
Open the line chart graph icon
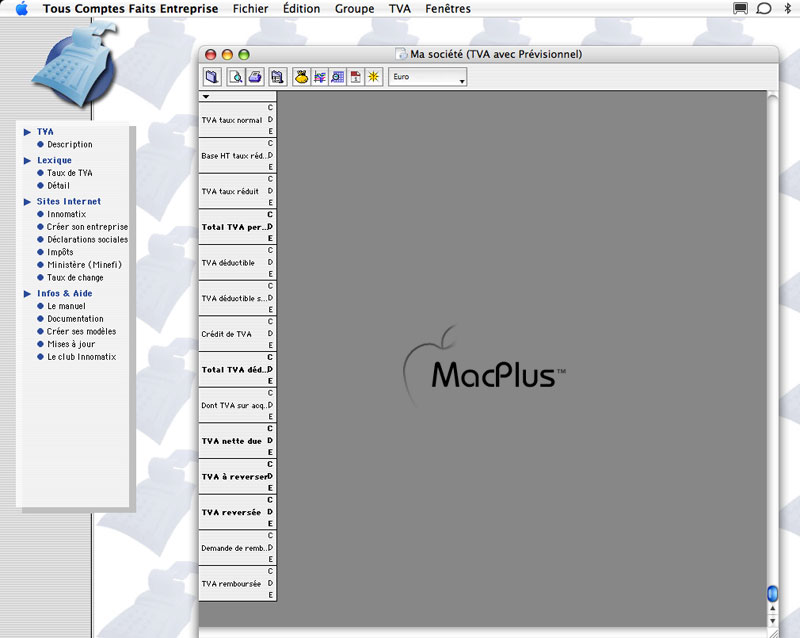[320, 77]
